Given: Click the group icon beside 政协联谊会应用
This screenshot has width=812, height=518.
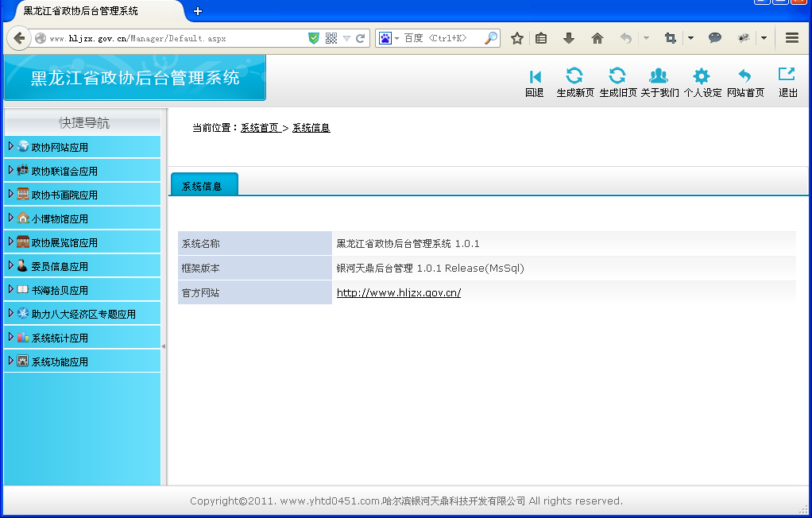Looking at the screenshot, I should coord(23,170).
